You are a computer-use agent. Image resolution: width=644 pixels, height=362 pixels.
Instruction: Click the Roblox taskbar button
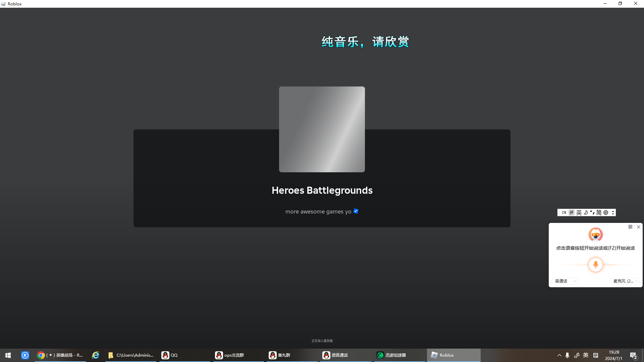click(x=454, y=355)
